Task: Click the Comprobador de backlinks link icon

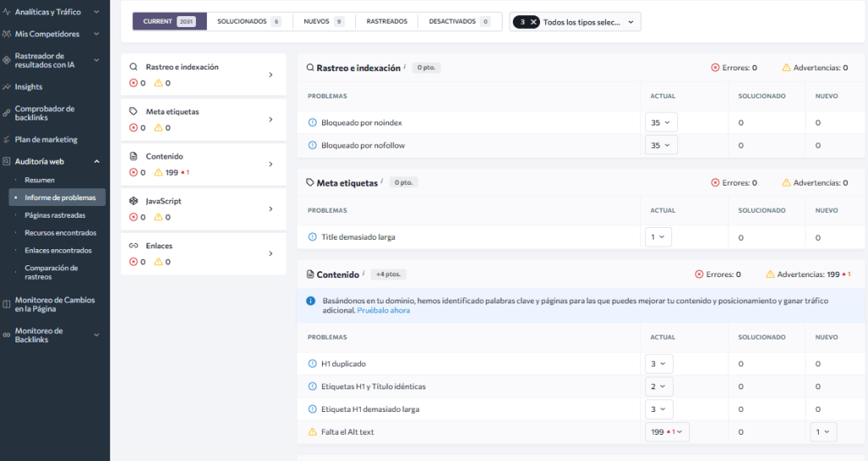Action: click(7, 114)
